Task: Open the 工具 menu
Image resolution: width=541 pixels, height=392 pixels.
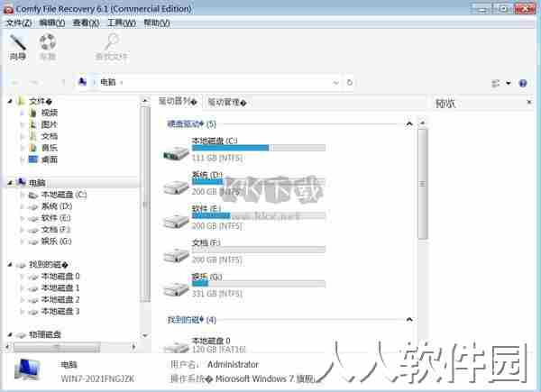Action: pos(122,23)
